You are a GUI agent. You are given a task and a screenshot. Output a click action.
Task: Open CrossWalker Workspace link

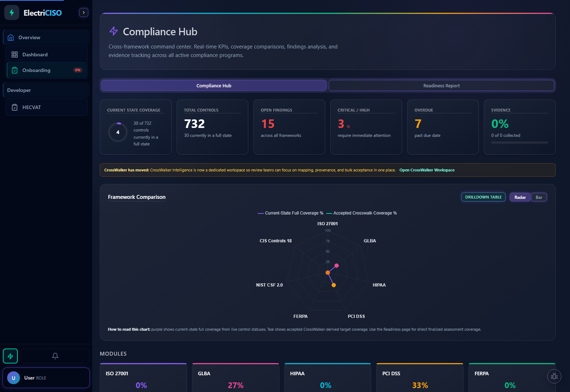(427, 170)
